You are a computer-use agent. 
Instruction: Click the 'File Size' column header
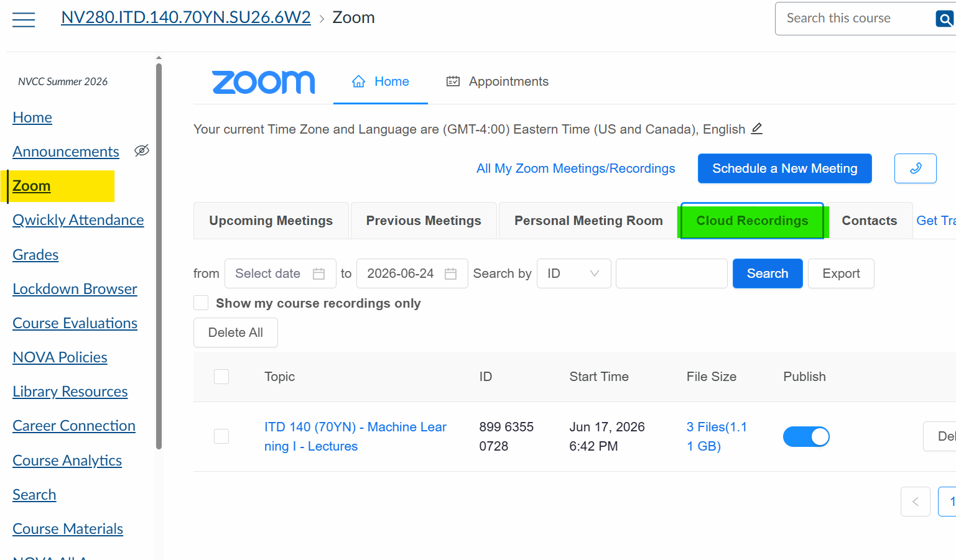pos(712,377)
